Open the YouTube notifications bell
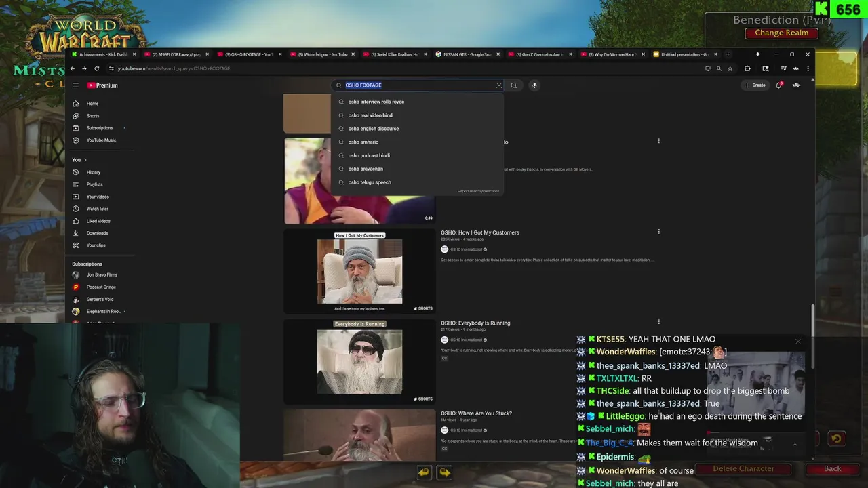 (778, 85)
